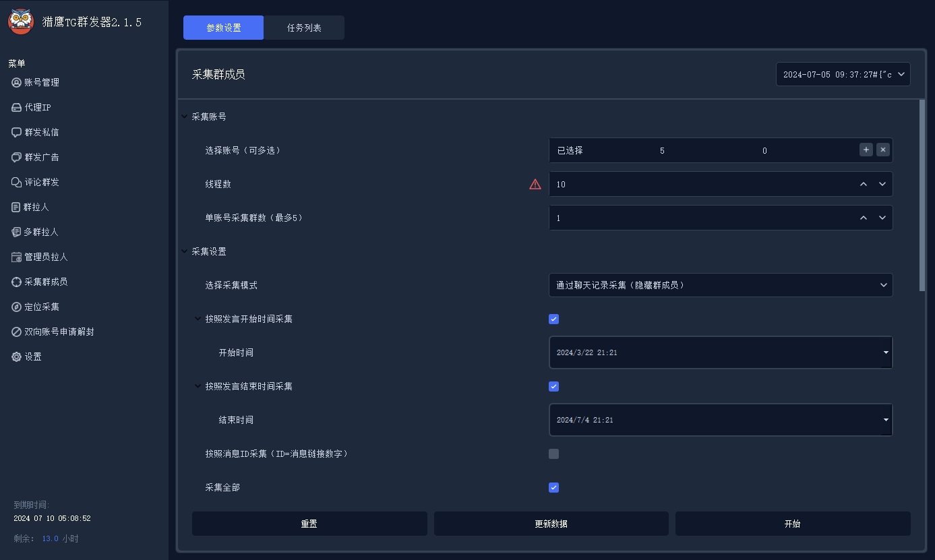Click the 更新数据 button
The width and height of the screenshot is (935, 560).
(551, 524)
